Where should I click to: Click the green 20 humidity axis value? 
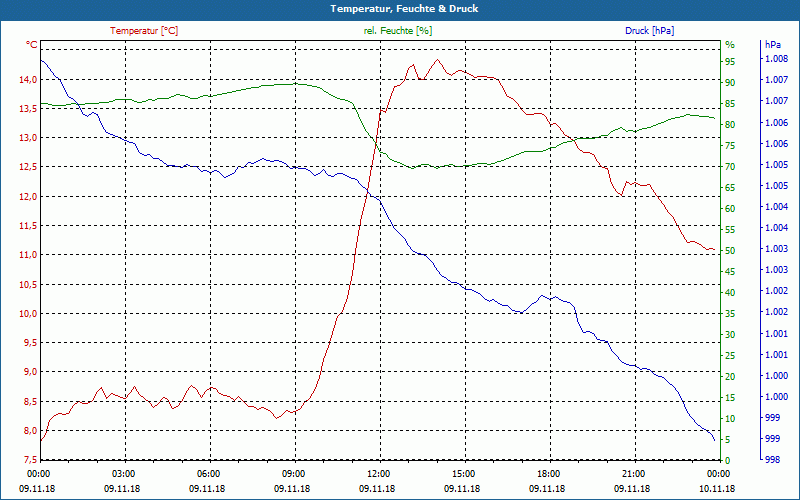click(x=730, y=376)
